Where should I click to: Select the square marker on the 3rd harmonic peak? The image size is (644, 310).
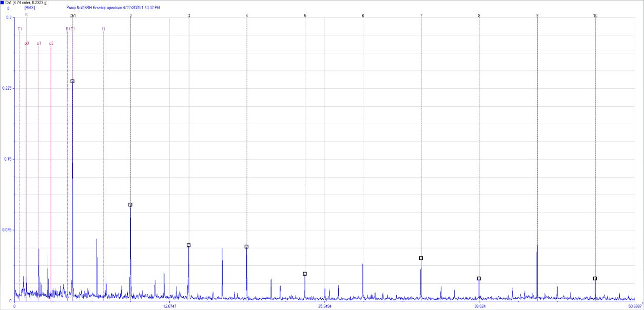coord(188,245)
